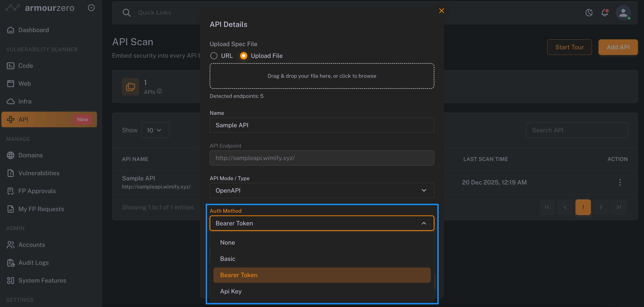Click the APIs info icon
This screenshot has width=644, height=307.
coord(159,91)
